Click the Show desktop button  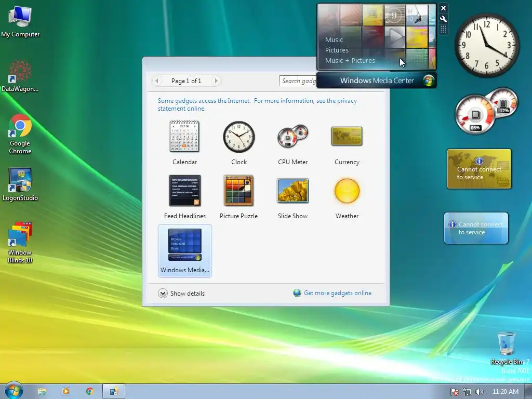[528, 392]
